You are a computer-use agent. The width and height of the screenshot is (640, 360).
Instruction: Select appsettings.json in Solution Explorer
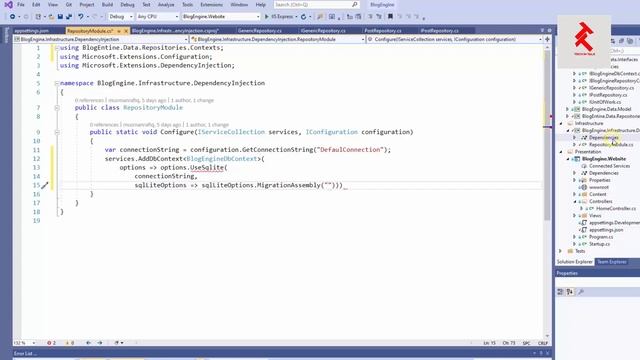point(606,230)
